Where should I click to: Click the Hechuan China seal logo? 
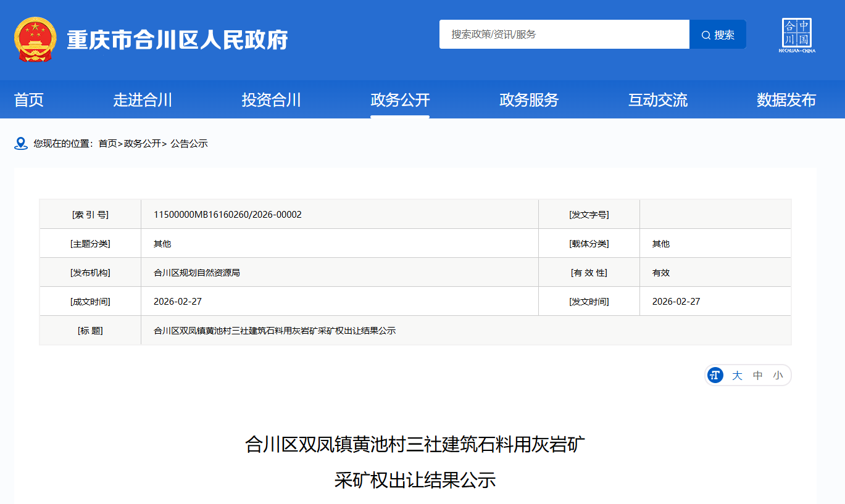[797, 35]
